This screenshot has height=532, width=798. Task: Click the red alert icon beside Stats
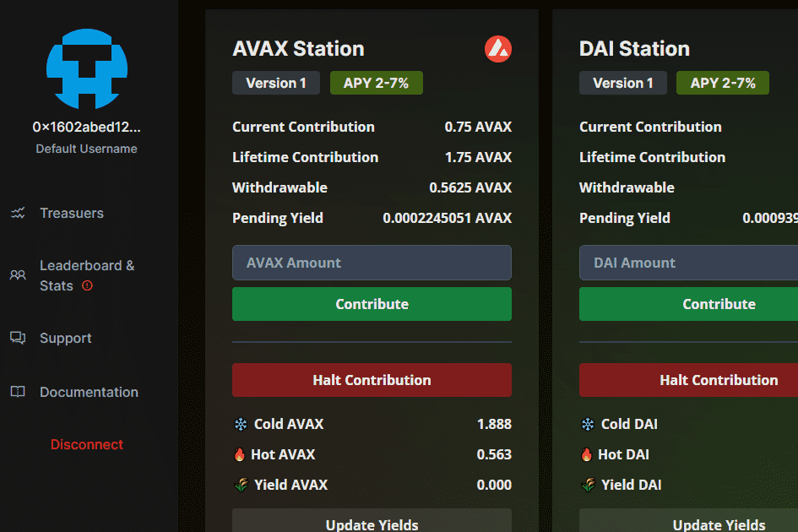click(x=88, y=285)
